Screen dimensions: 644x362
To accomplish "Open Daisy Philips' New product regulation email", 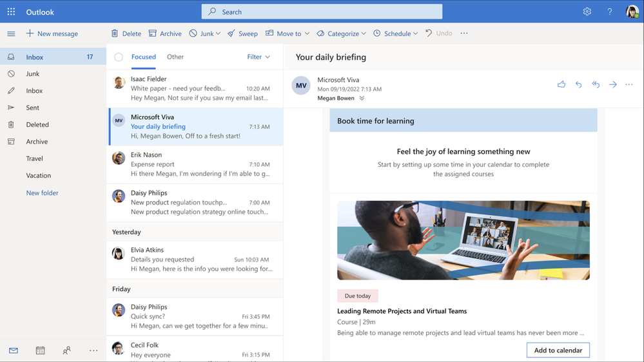I will (x=195, y=203).
